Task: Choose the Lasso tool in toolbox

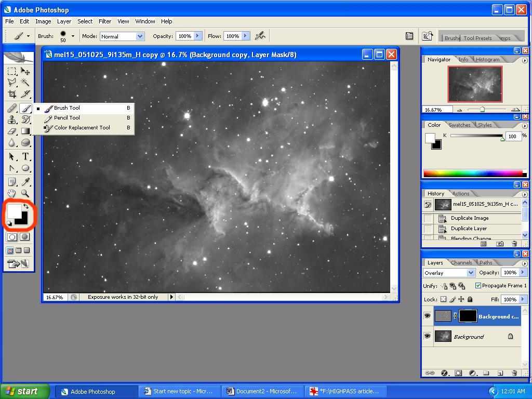Action: click(12, 82)
